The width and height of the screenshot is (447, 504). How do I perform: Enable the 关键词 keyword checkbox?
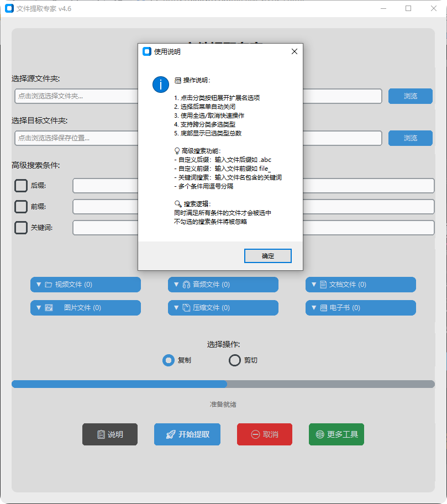click(21, 228)
